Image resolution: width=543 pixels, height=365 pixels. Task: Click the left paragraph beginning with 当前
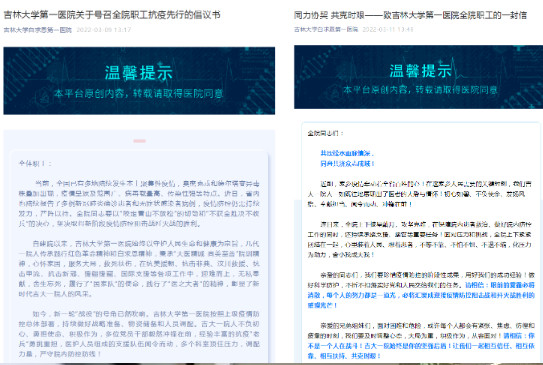click(139, 203)
